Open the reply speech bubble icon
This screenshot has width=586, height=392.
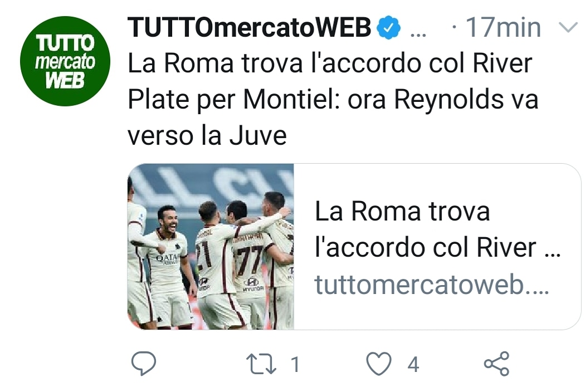(x=144, y=363)
